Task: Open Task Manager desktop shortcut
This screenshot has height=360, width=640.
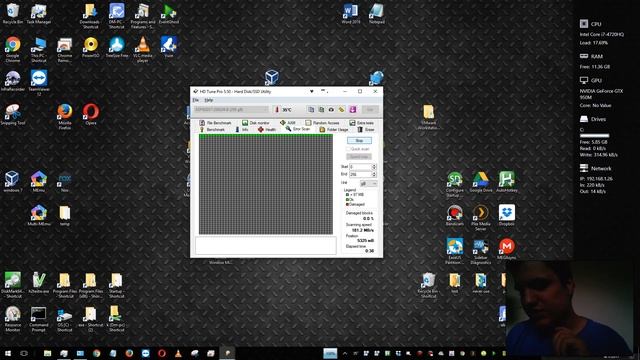Action: (x=39, y=14)
